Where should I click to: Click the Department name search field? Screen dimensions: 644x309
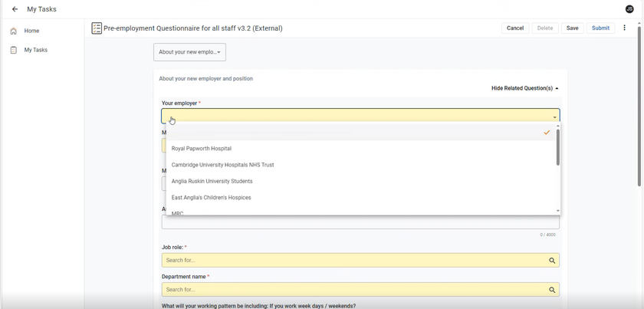[x=360, y=290]
